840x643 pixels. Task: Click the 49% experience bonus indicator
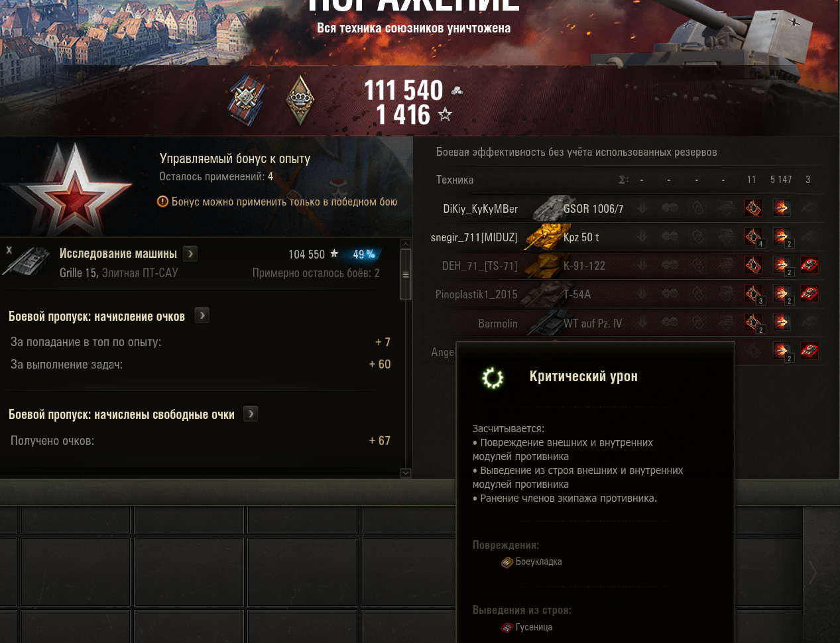coord(364,254)
